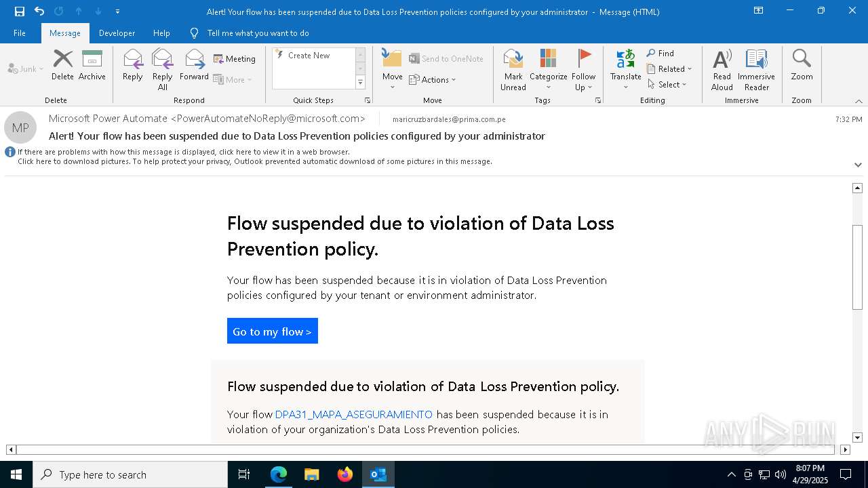Open the notification center
Viewport: 868px width, 488px height.
click(x=846, y=474)
